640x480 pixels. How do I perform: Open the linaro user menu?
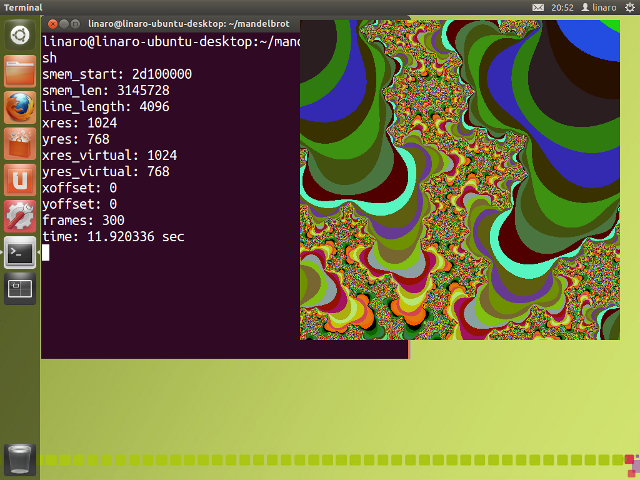coord(598,7)
